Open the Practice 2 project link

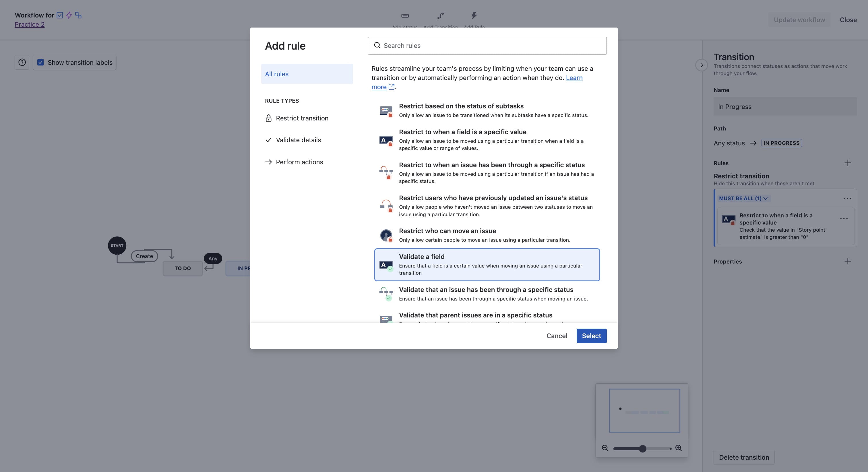tap(30, 25)
